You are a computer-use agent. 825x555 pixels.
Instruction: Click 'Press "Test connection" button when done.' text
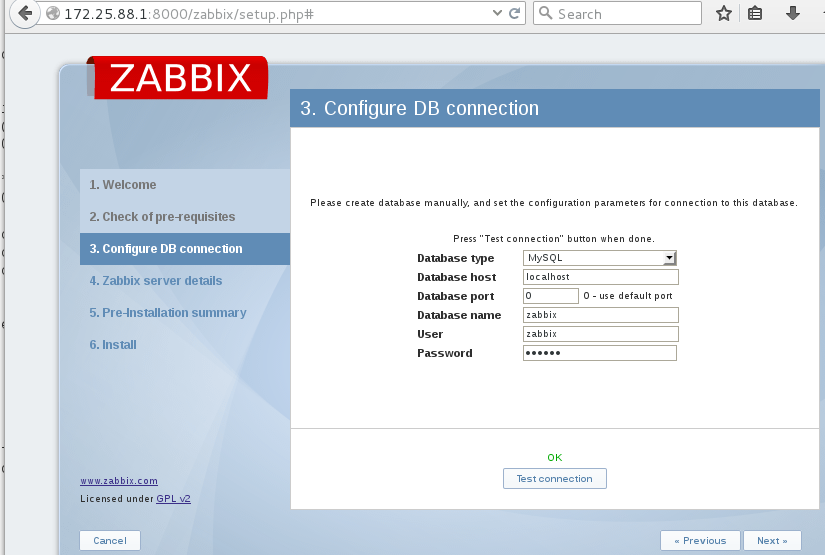tap(554, 239)
